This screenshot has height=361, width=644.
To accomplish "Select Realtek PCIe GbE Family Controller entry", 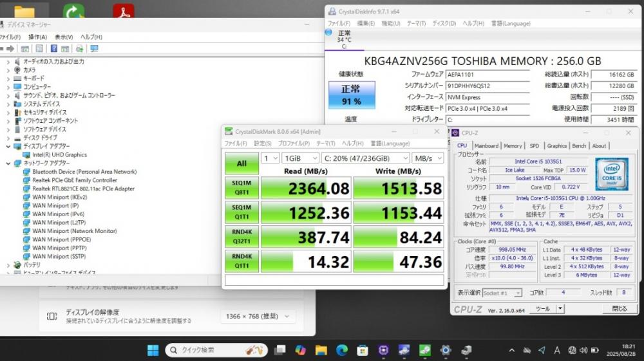I will click(x=75, y=180).
